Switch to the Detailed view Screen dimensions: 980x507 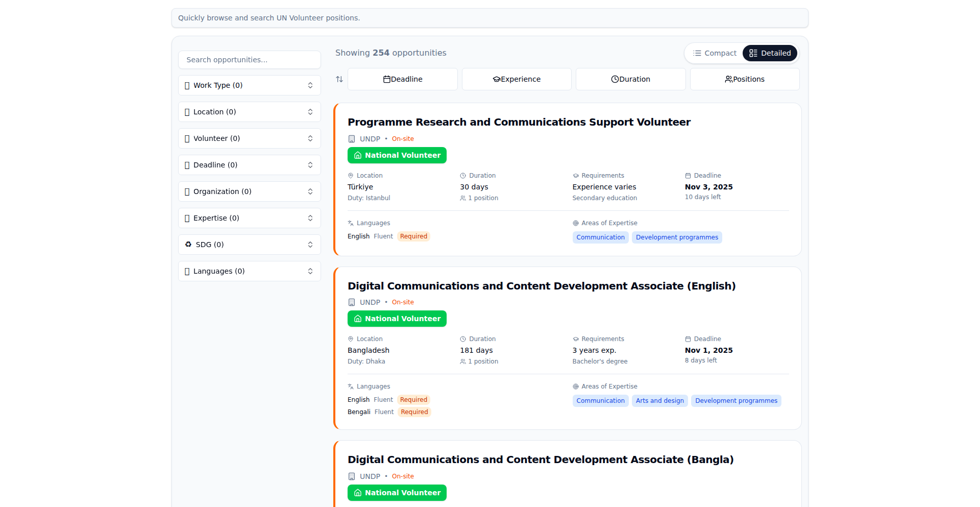coord(770,53)
